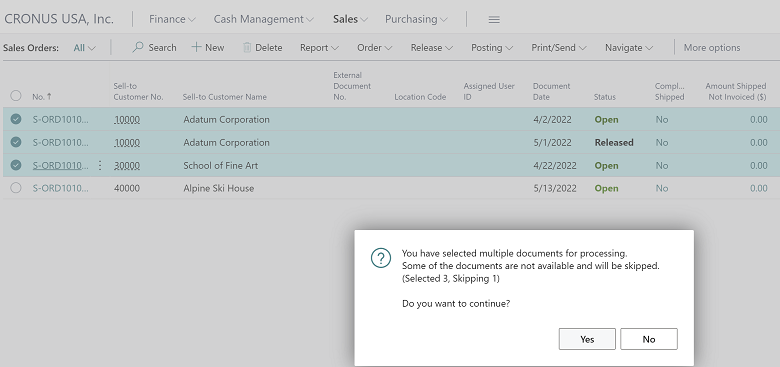Click the Released status cell
Viewport: 780px width, 367px height.
tap(614, 143)
